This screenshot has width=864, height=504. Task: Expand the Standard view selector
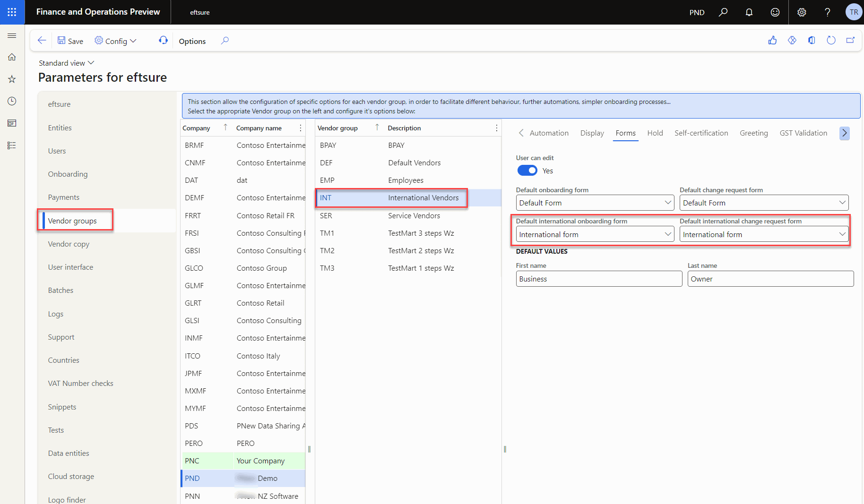click(67, 63)
